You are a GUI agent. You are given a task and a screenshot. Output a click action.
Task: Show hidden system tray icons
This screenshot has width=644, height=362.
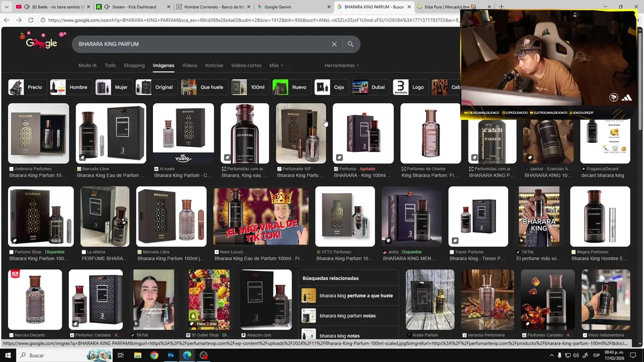551,355
